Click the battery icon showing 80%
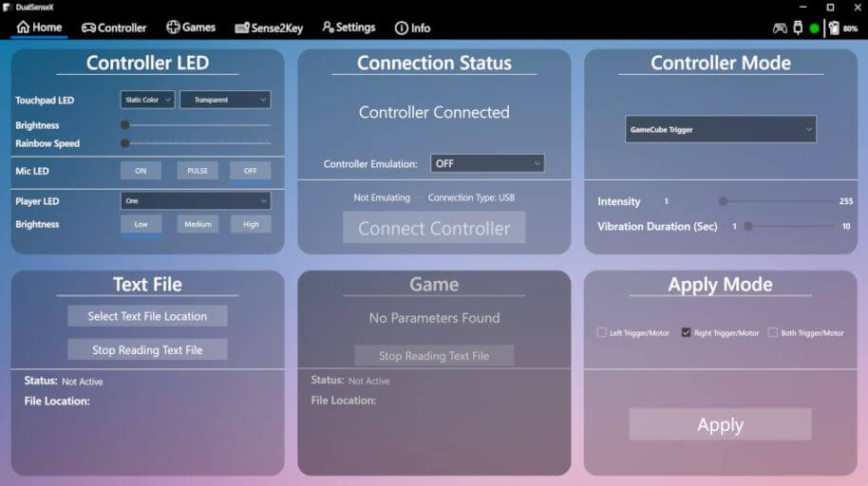The width and height of the screenshot is (868, 486). click(834, 28)
